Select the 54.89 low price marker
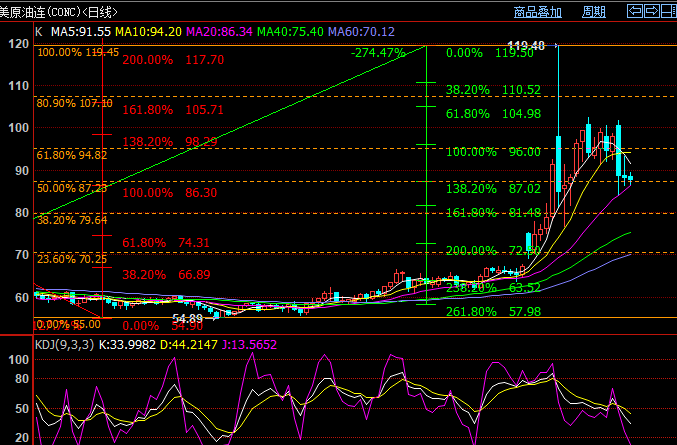The image size is (677, 445). pos(185,318)
